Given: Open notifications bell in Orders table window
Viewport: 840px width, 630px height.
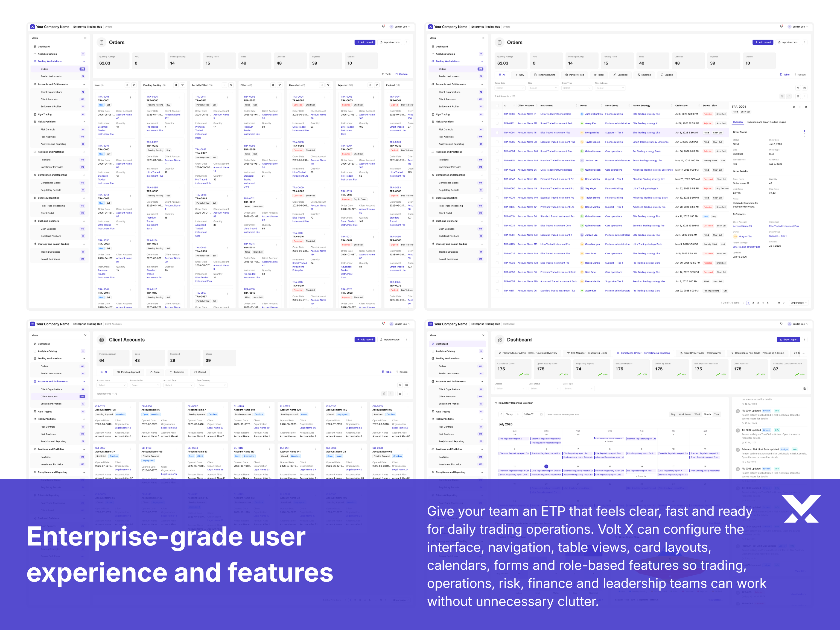Looking at the screenshot, I should tap(781, 27).
